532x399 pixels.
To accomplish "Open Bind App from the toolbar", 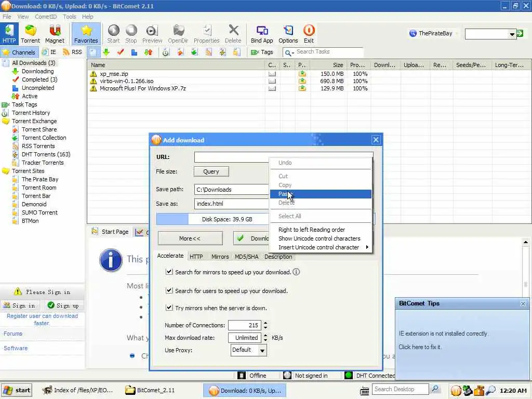I will (262, 34).
